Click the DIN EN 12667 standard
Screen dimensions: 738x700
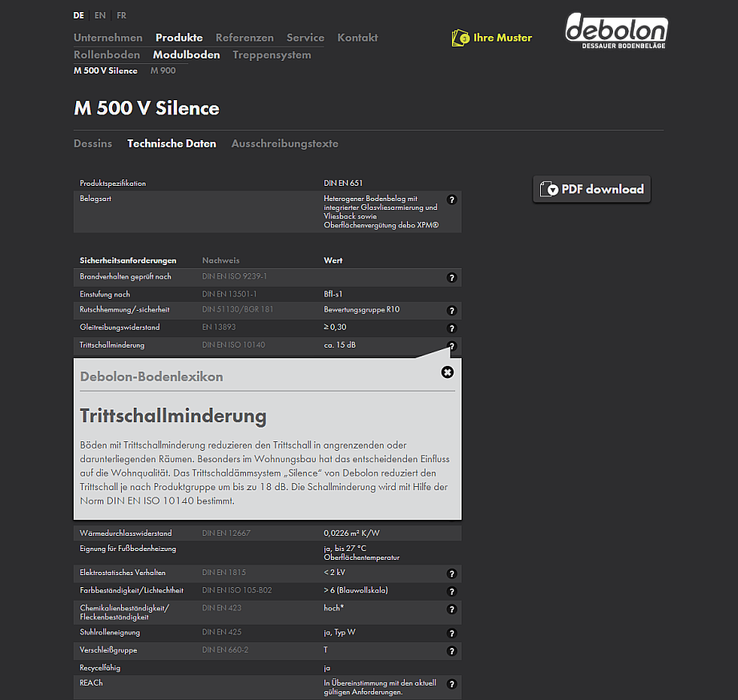226,533
